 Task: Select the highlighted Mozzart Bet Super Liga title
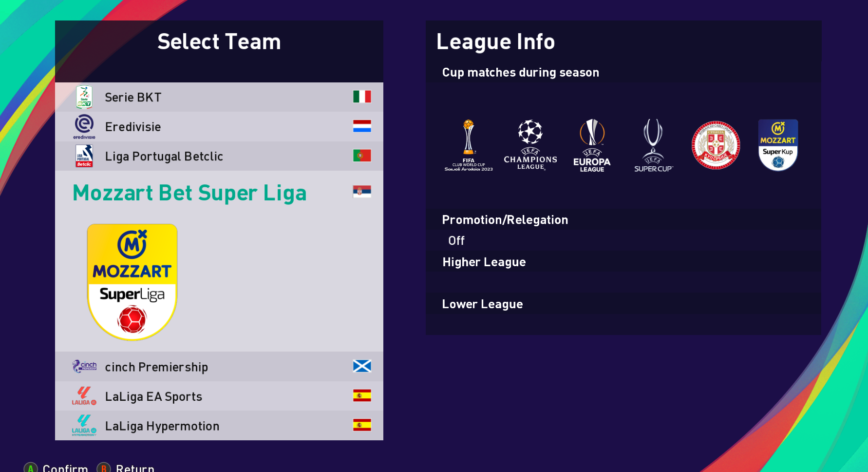[189, 193]
